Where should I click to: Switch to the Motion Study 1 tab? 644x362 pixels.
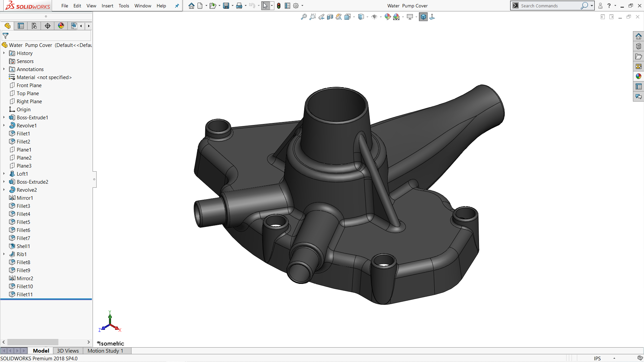105,351
